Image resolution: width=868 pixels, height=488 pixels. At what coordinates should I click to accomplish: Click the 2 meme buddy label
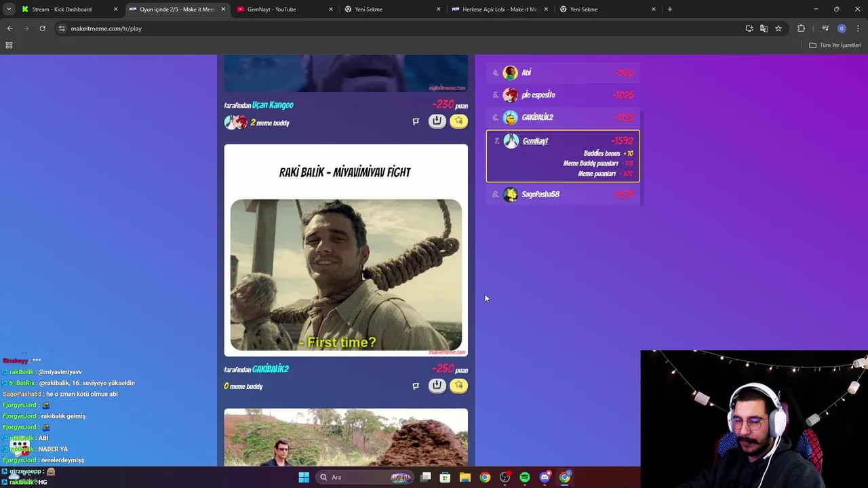pos(270,123)
